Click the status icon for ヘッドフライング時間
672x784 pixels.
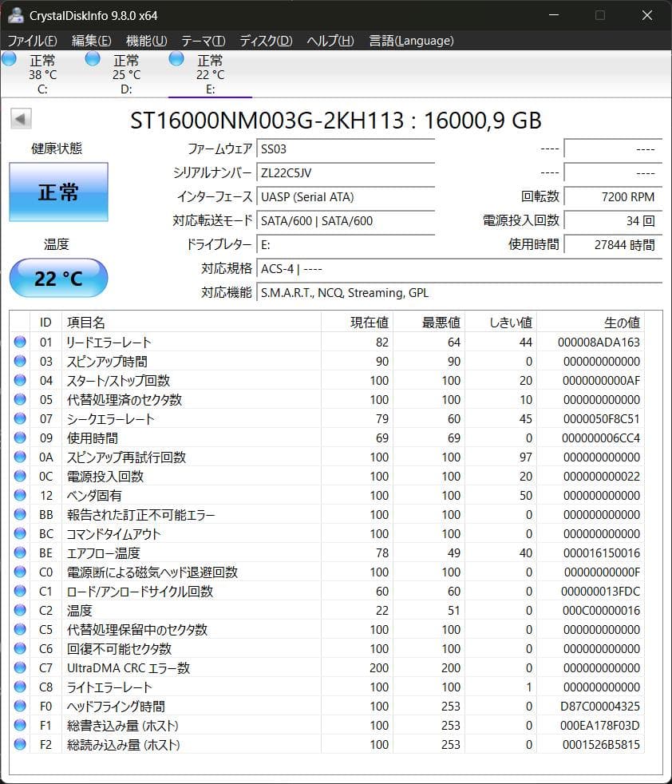[x=20, y=706]
